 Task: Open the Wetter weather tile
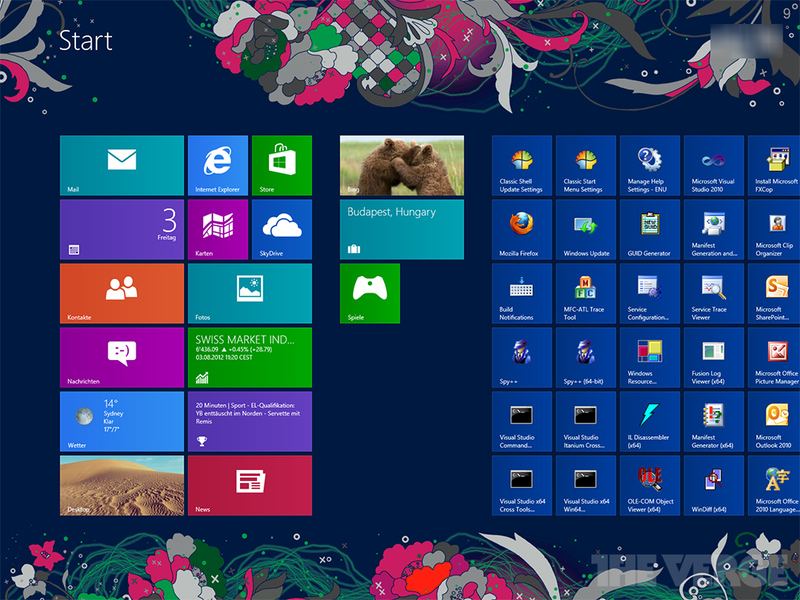[x=122, y=421]
